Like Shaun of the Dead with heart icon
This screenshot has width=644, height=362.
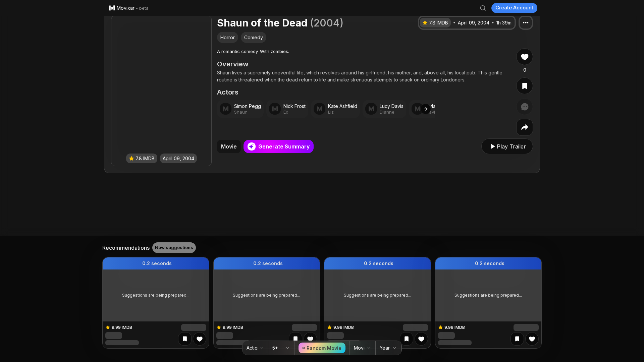point(524,57)
